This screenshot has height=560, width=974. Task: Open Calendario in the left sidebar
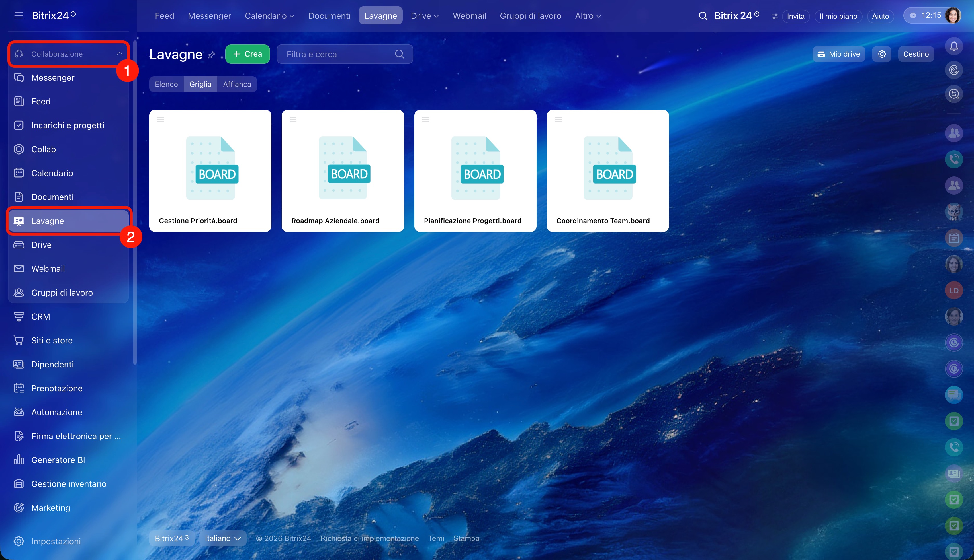coord(69,173)
